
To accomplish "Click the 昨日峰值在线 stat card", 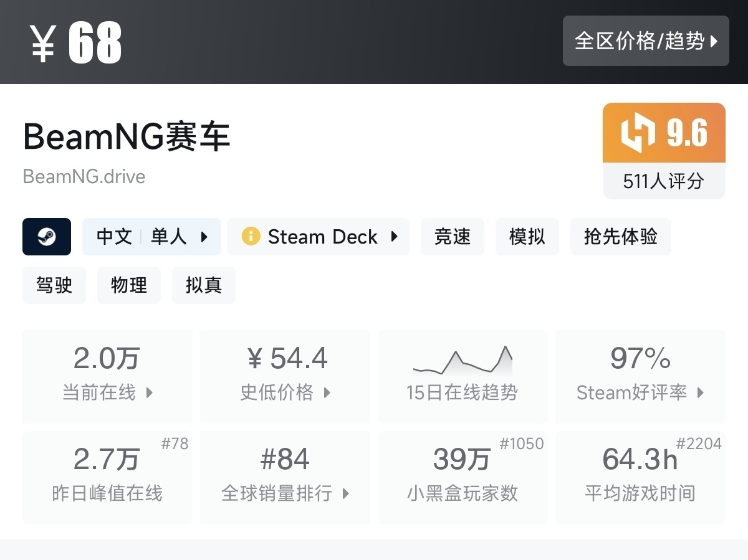I will click(x=107, y=477).
